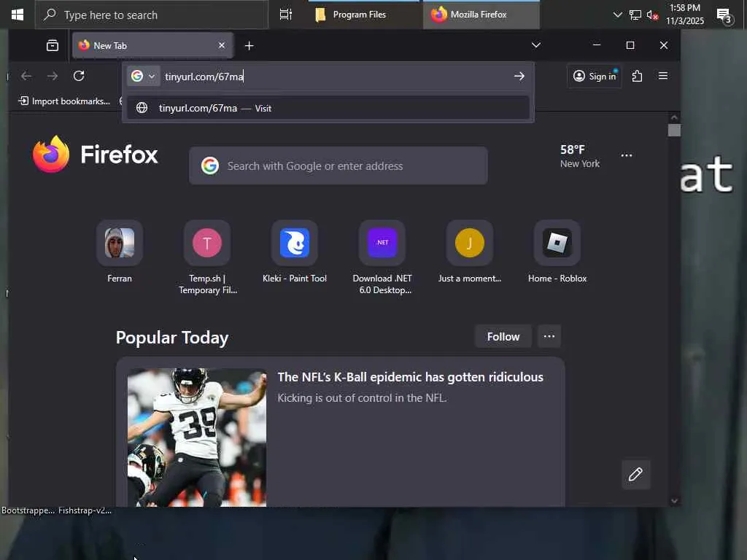Open the Ferran shortcut tile

tap(120, 252)
